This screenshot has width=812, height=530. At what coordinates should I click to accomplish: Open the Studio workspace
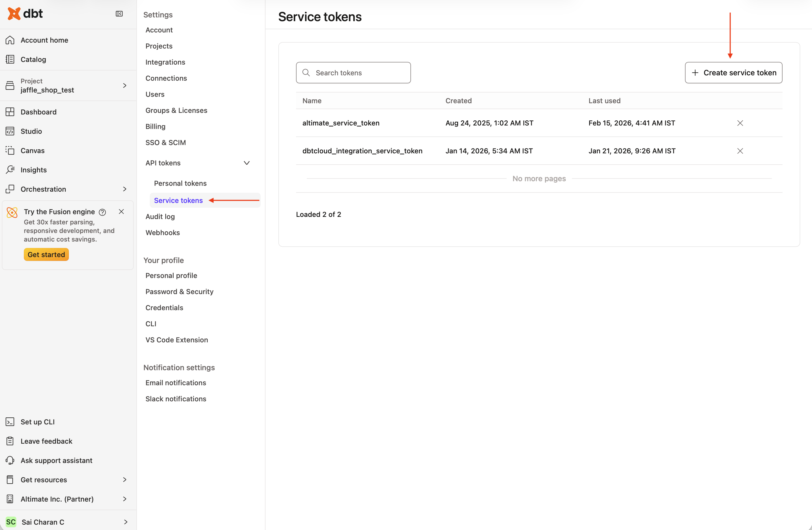32,131
